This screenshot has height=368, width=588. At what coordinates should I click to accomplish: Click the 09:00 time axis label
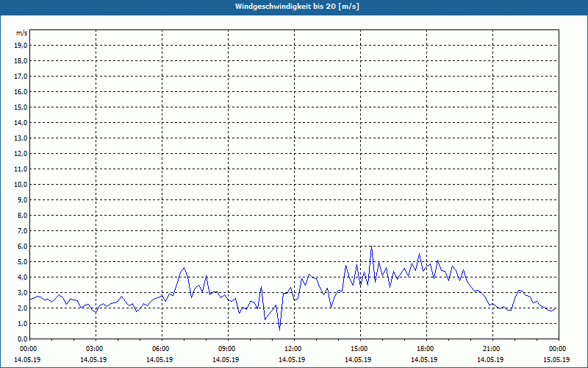tap(228, 349)
